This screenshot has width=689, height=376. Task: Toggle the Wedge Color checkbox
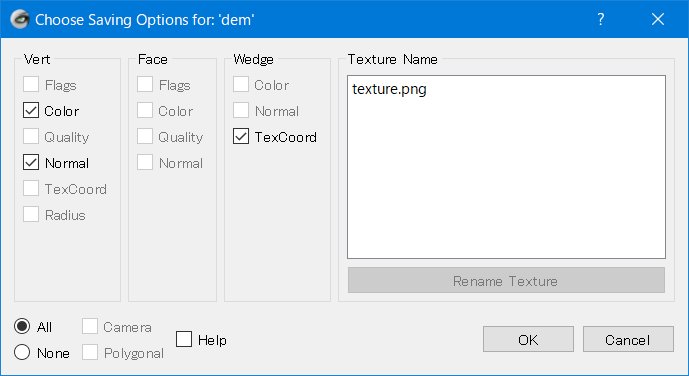[x=241, y=84]
